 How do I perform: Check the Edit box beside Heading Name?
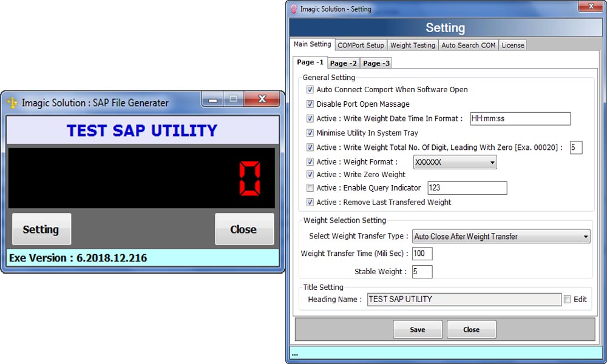(567, 300)
